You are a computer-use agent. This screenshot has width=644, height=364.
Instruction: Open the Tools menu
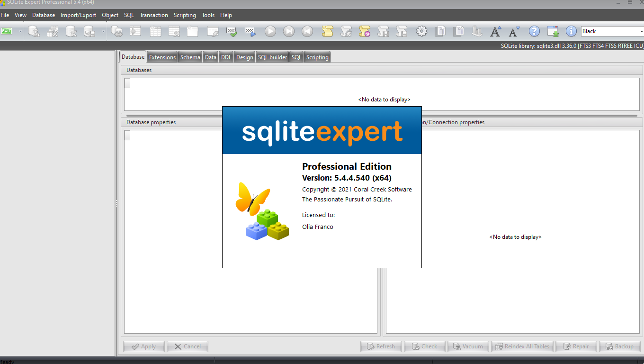[208, 15]
